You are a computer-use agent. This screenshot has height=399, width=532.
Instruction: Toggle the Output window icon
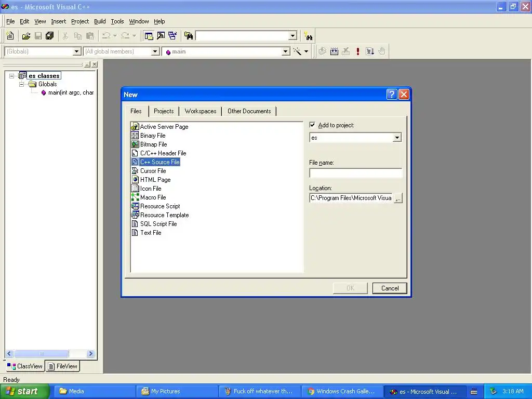tap(161, 36)
